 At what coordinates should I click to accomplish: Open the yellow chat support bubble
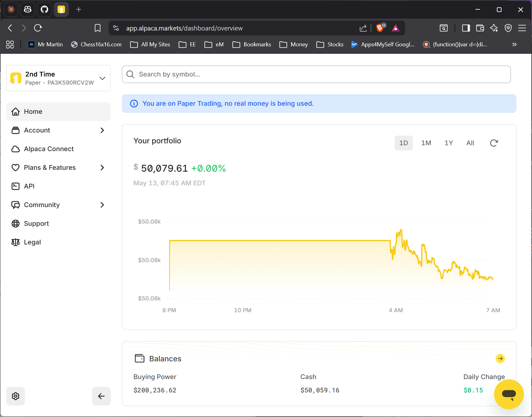[x=509, y=394]
